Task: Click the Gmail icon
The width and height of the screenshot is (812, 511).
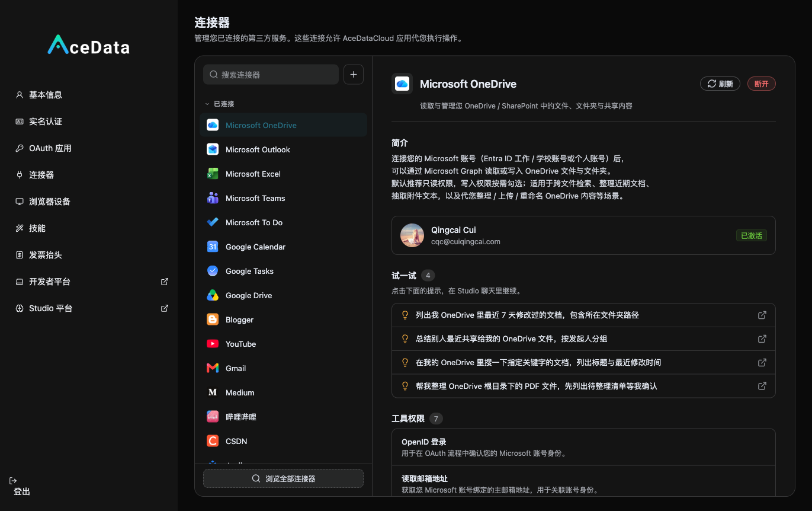Action: pos(213,368)
